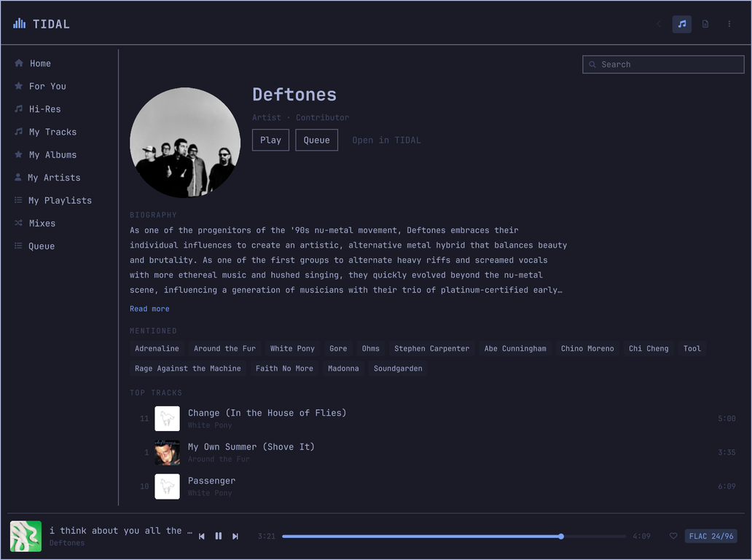Click the TIDAL logo icon
The image size is (752, 560).
(19, 23)
